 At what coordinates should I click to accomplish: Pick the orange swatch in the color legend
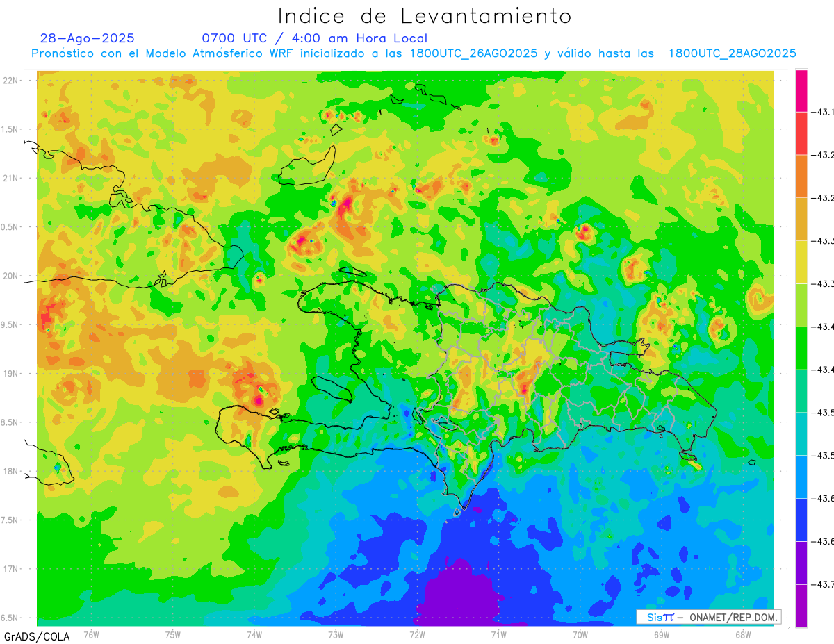pos(801,176)
